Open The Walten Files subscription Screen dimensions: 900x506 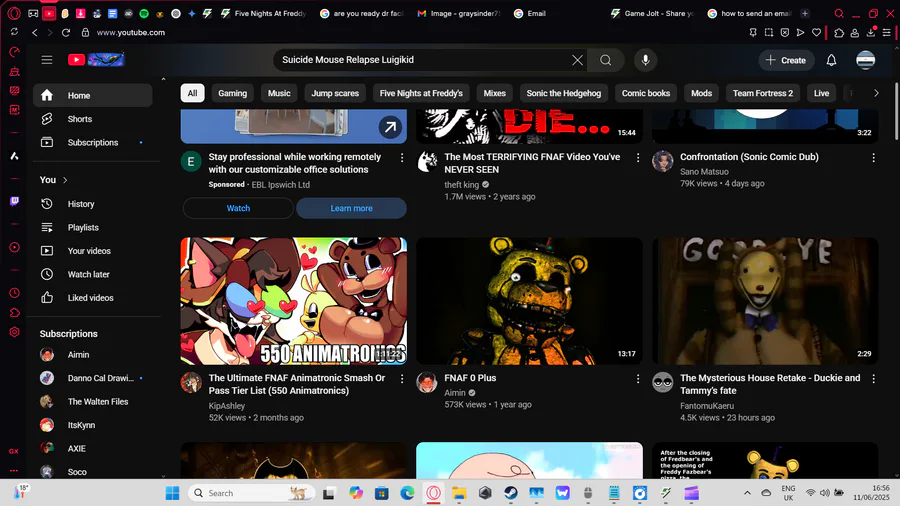pyautogui.click(x=92, y=402)
